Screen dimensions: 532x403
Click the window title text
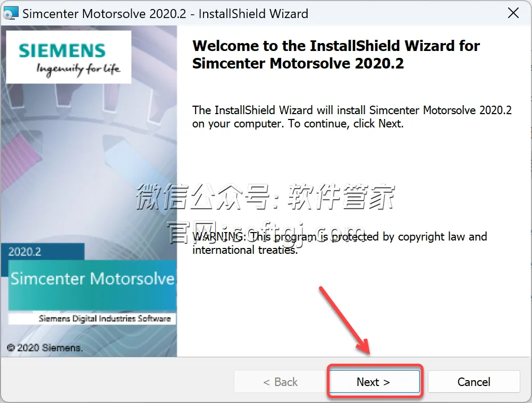[165, 14]
